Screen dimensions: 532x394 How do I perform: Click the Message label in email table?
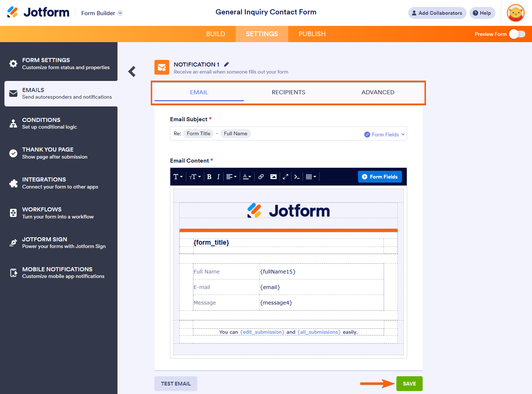[x=205, y=303]
